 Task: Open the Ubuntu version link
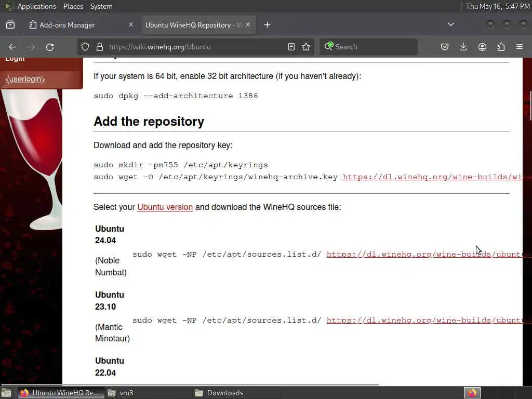[165, 207]
